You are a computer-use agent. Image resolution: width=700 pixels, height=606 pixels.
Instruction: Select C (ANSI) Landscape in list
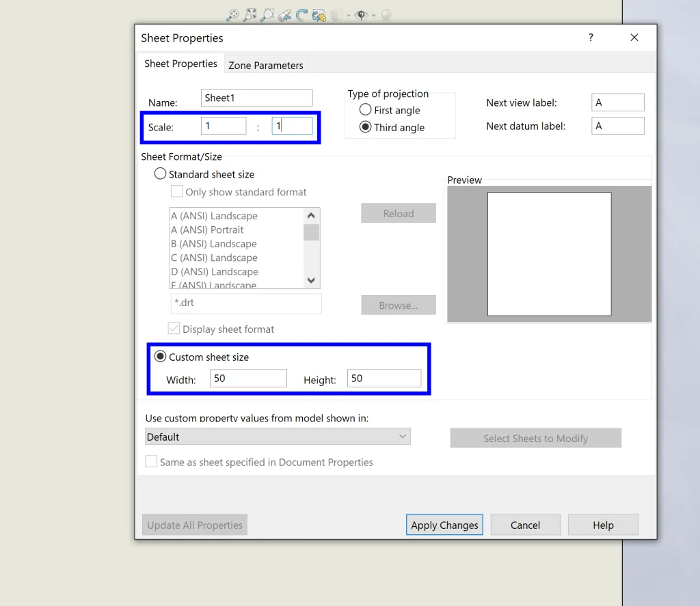tap(214, 258)
